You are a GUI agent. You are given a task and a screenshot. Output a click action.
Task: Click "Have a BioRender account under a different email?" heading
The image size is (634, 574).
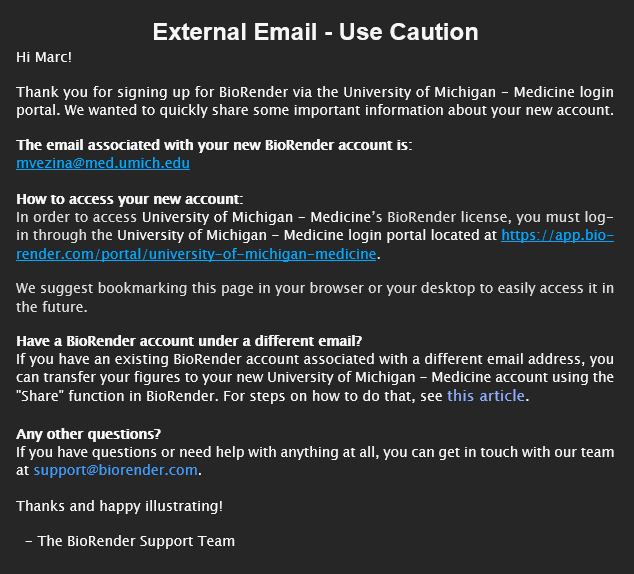click(x=189, y=341)
